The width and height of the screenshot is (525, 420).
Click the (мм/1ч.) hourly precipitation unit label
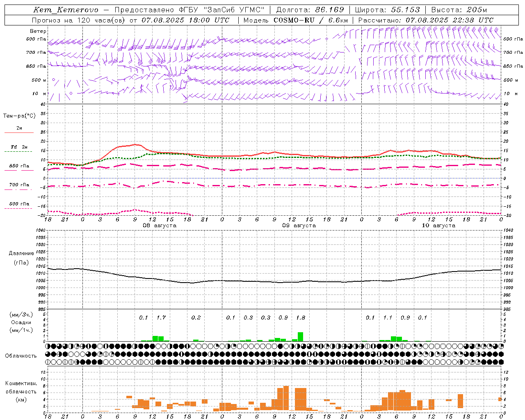[21, 330]
